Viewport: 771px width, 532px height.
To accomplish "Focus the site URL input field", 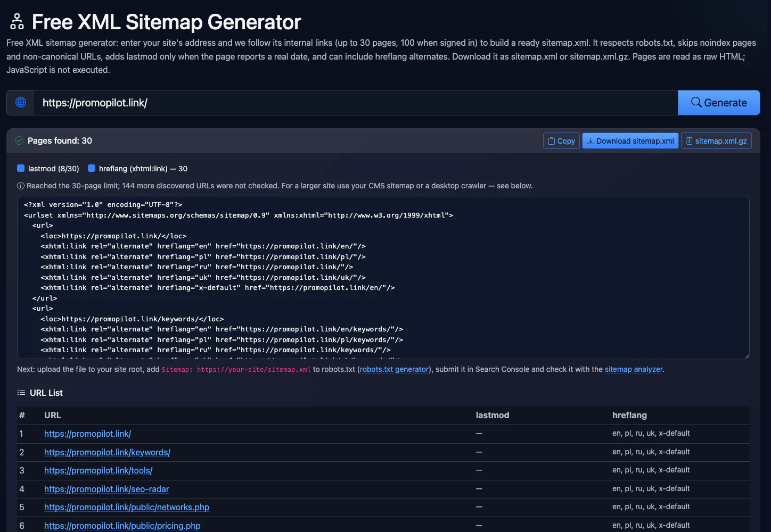I will point(356,103).
